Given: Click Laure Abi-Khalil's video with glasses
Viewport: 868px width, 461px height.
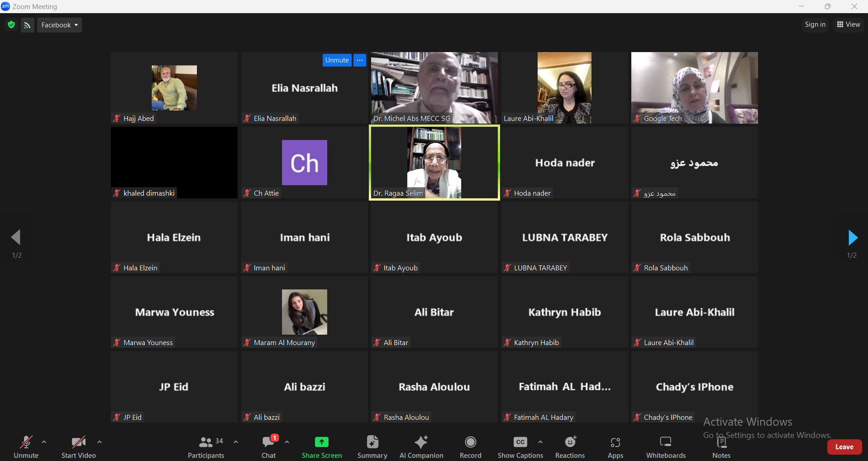Looking at the screenshot, I should 564,88.
